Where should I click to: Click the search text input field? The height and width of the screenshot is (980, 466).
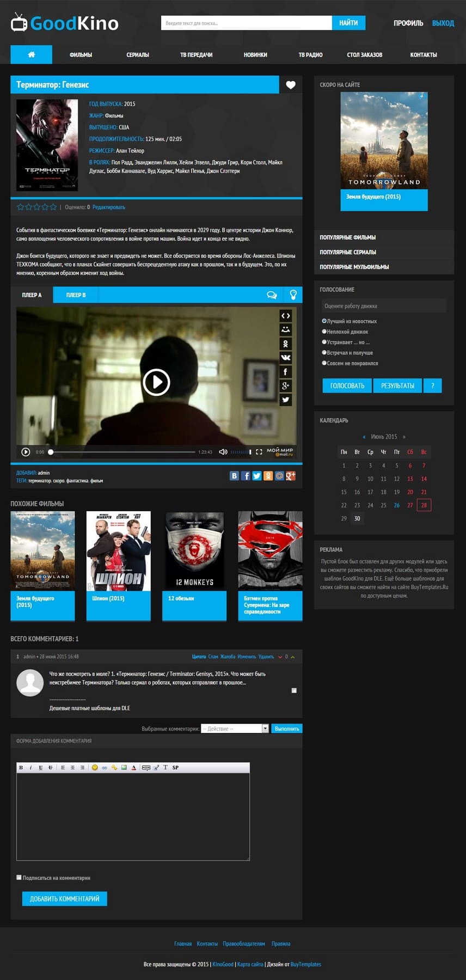(247, 23)
